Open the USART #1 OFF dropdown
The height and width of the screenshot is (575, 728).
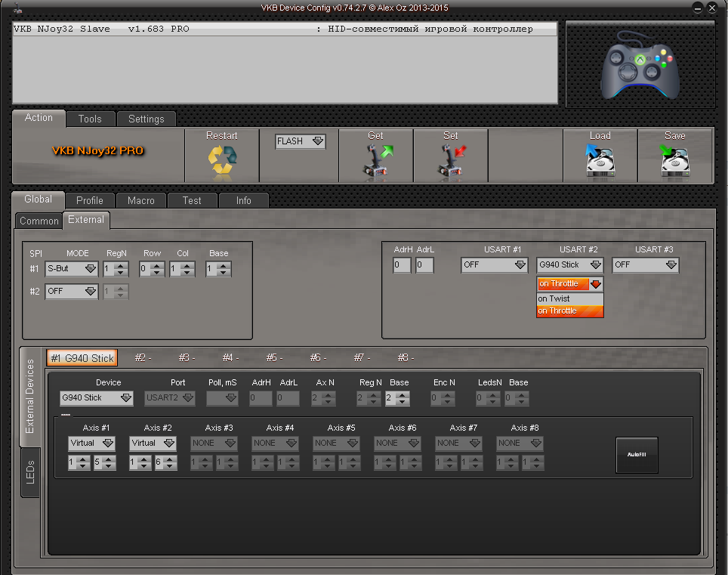(x=494, y=264)
